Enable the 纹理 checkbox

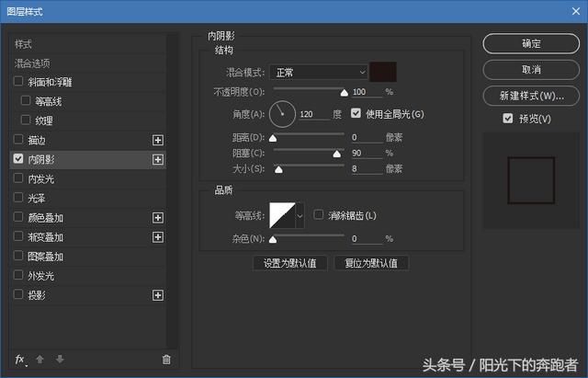(26, 120)
